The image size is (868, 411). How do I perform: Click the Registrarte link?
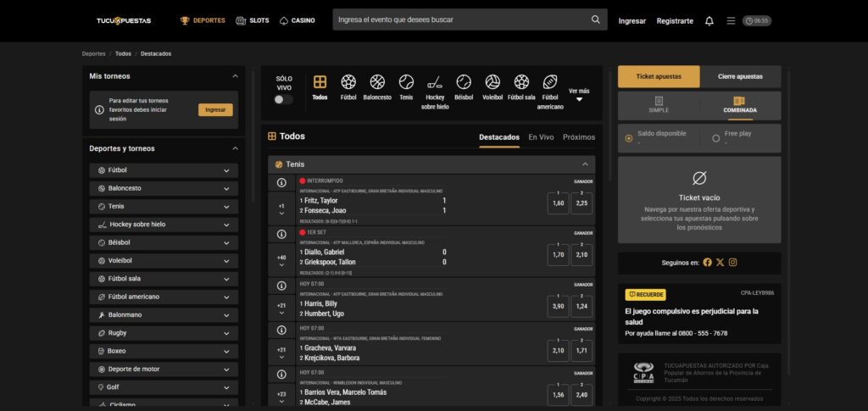tap(675, 21)
